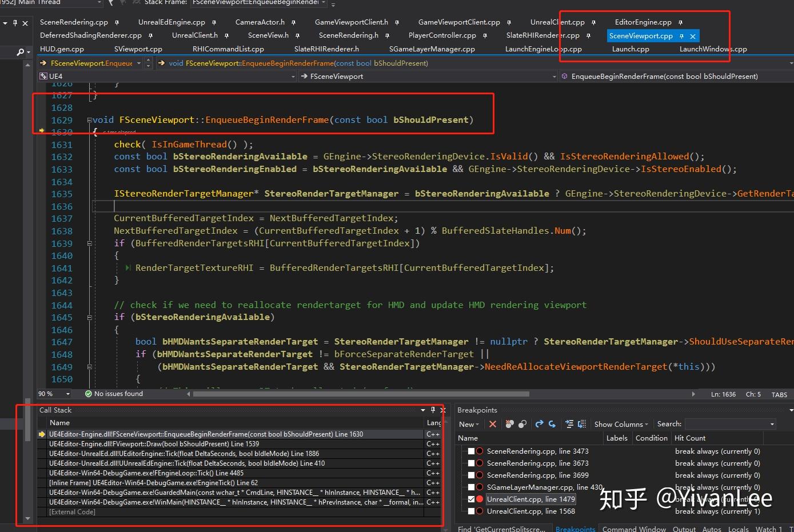Click the breakpoint Search input field
Screen dimensions: 794x532
coord(726,424)
